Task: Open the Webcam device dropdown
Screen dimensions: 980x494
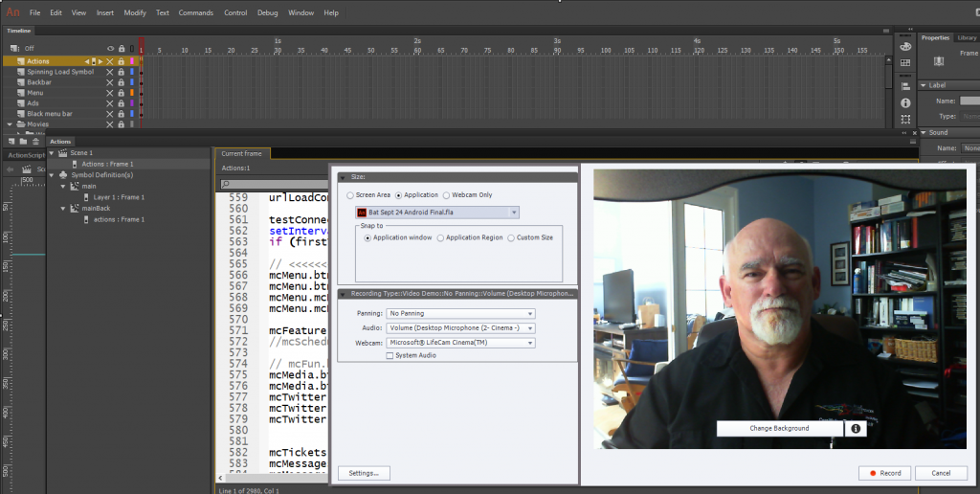Action: coord(460,342)
